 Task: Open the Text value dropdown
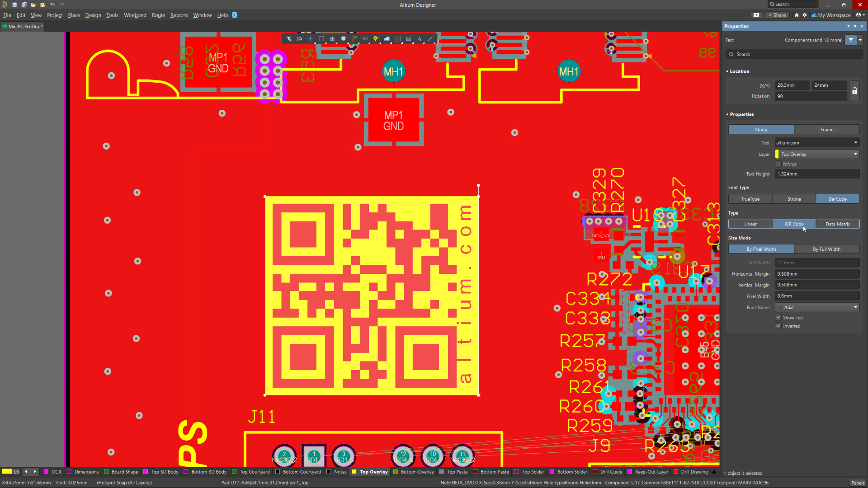tap(855, 143)
